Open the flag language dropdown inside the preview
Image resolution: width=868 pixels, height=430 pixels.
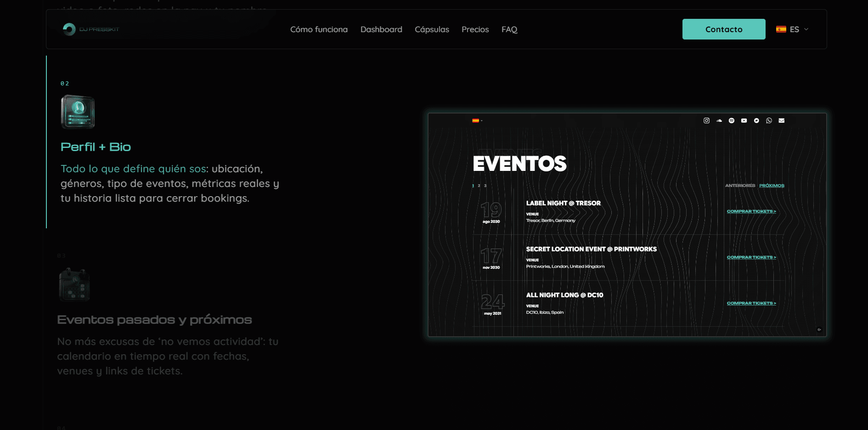click(x=477, y=121)
